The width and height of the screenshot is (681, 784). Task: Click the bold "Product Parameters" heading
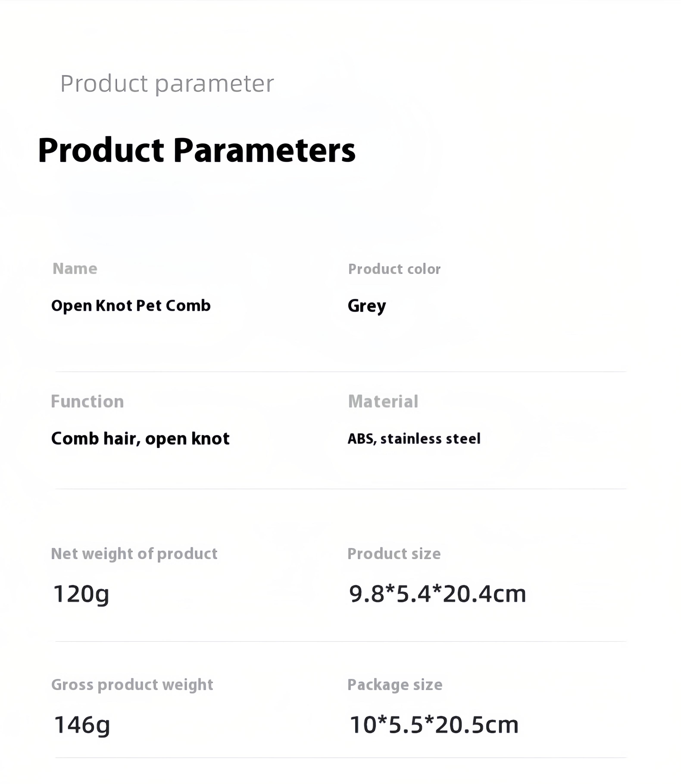[x=197, y=150]
